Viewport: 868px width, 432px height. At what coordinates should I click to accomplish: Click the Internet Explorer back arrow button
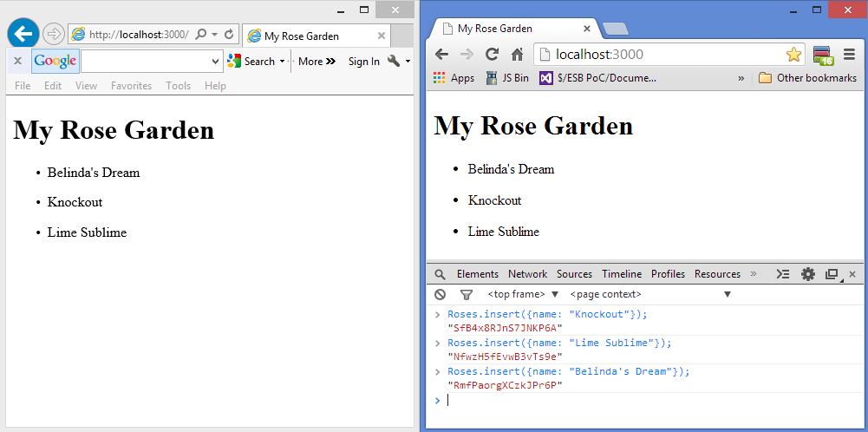tap(23, 34)
